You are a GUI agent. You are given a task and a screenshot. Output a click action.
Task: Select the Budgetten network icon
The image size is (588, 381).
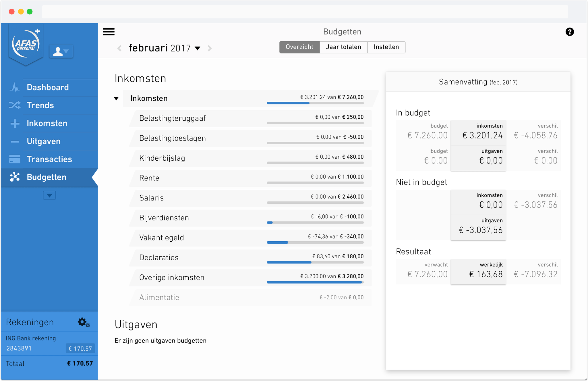point(15,177)
